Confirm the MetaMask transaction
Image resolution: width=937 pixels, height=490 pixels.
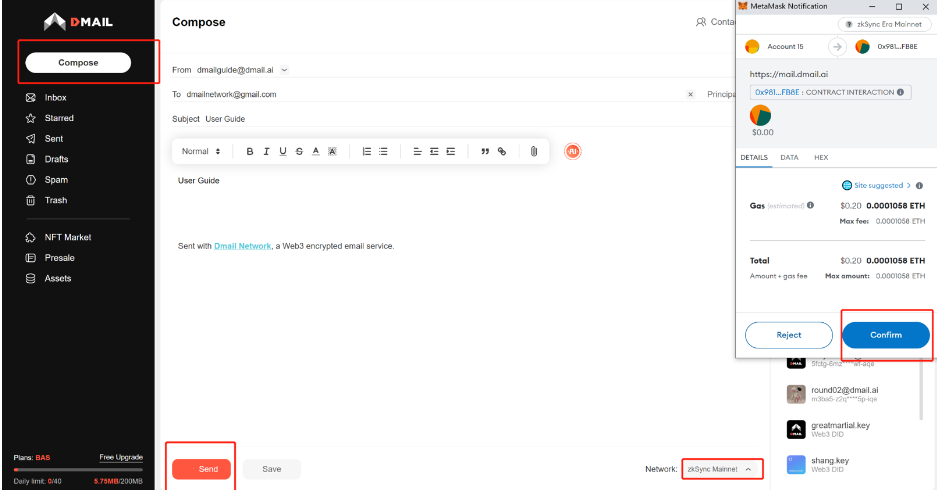coord(886,335)
